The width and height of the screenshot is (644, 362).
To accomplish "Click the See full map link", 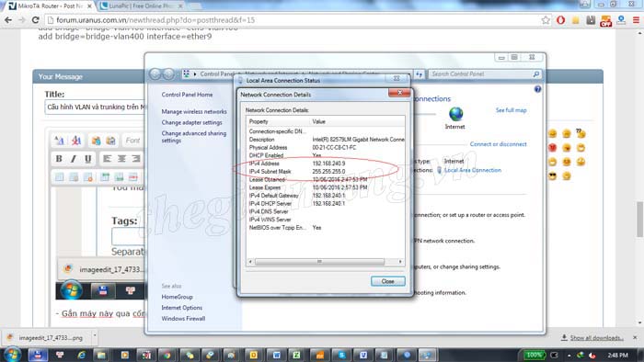I will (x=511, y=110).
